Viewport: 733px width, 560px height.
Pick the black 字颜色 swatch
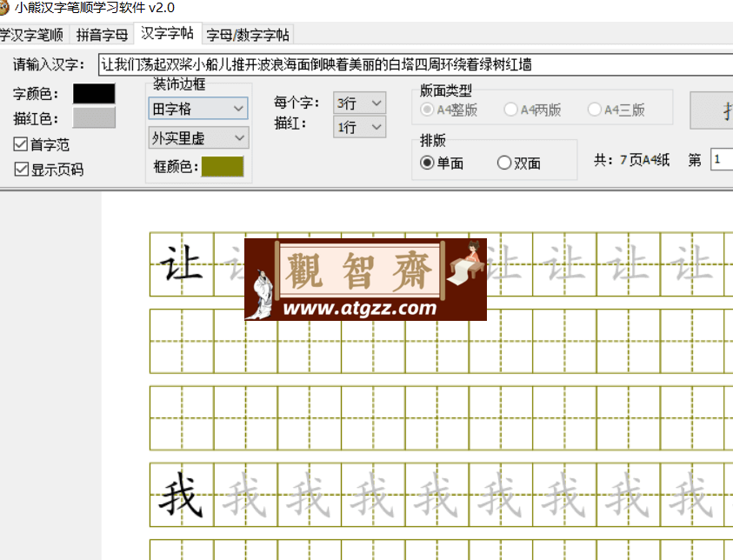pyautogui.click(x=94, y=94)
